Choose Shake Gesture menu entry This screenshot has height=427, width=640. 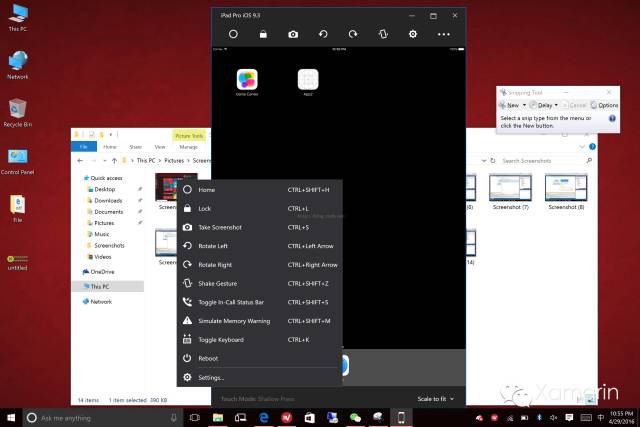click(x=260, y=284)
